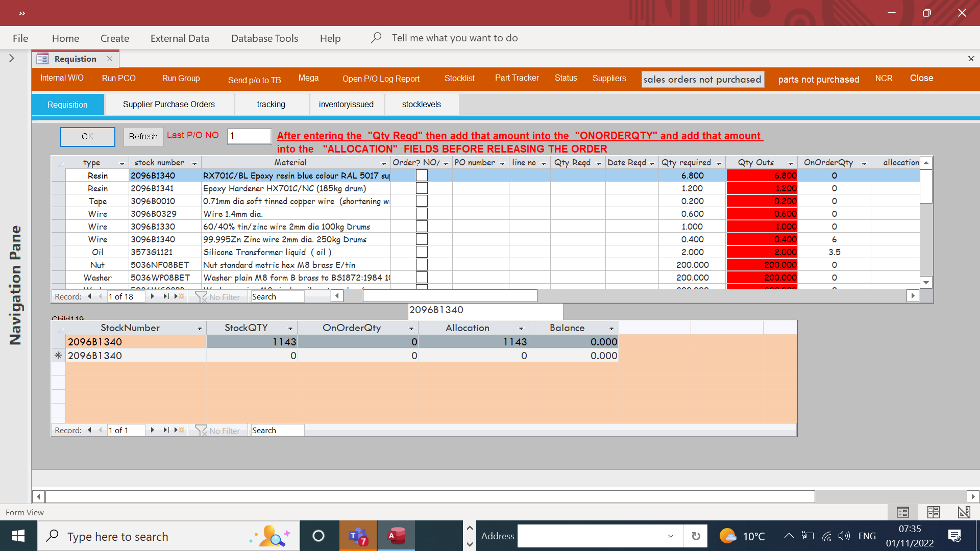This screenshot has width=980, height=551.
Task: Open Microsoft Access from taskbar
Action: coord(396,536)
